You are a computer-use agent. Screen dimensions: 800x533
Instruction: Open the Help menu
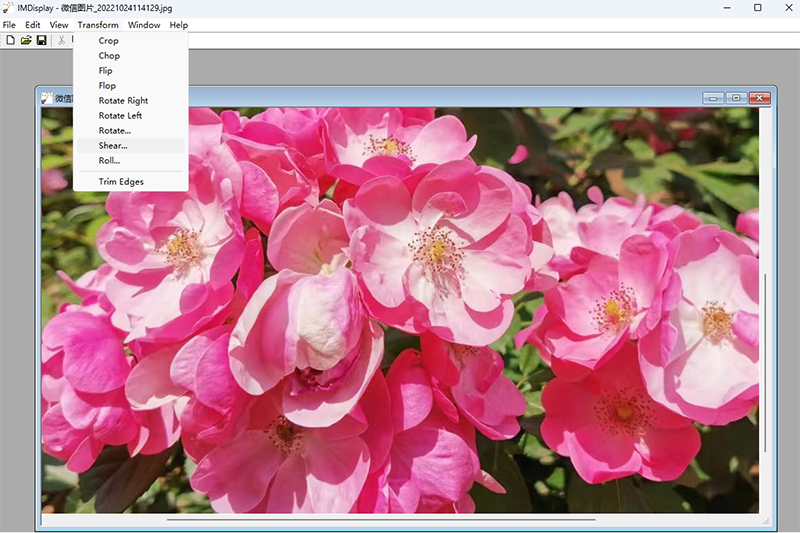179,25
